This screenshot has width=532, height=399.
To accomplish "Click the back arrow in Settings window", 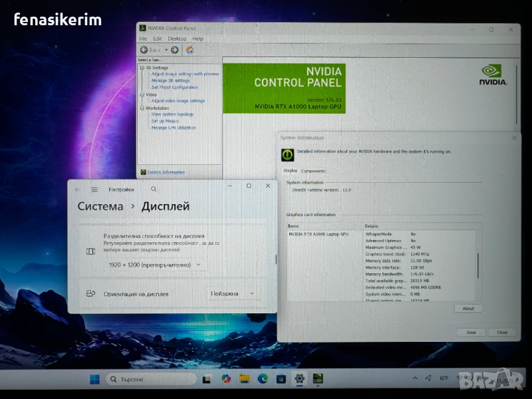I will click(x=78, y=190).
